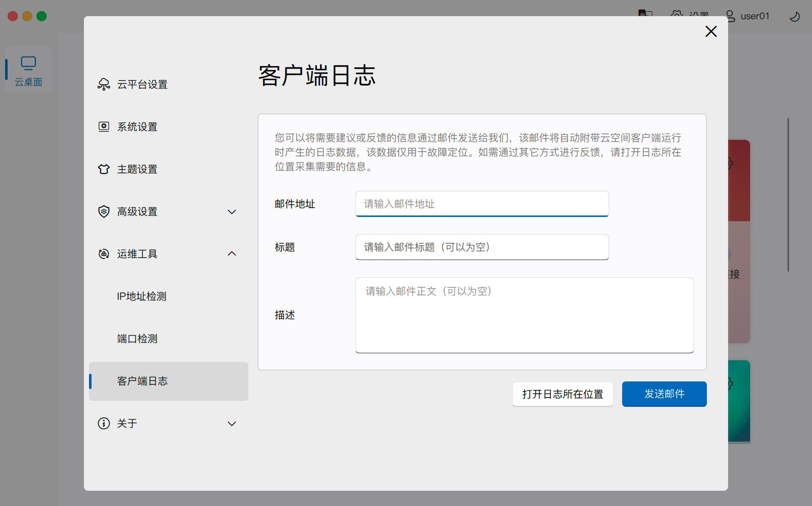Focus the 邮件地址 input field
Image resolution: width=812 pixels, height=506 pixels.
pos(482,204)
